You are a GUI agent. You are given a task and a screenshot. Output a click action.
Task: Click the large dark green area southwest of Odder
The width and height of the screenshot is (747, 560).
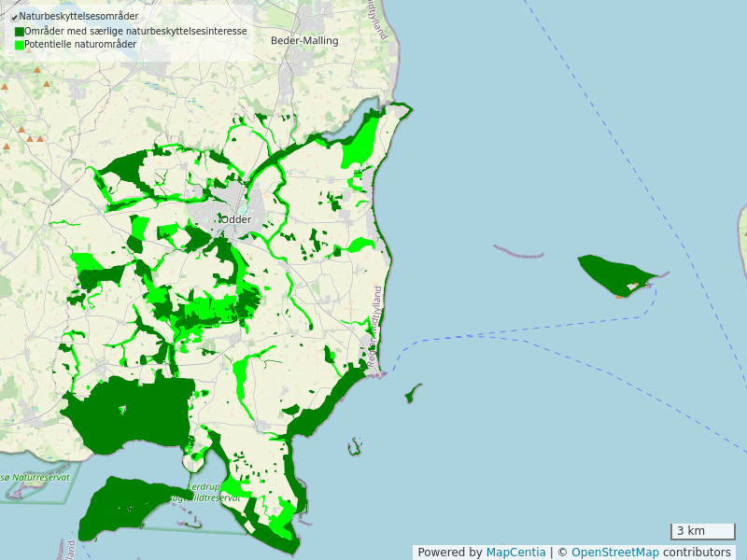[126, 411]
